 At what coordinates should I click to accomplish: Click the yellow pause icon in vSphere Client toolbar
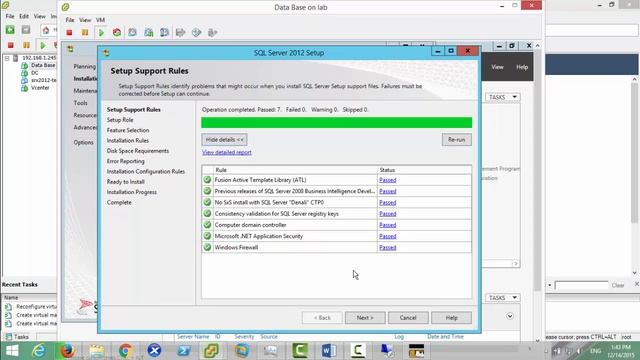click(26, 45)
